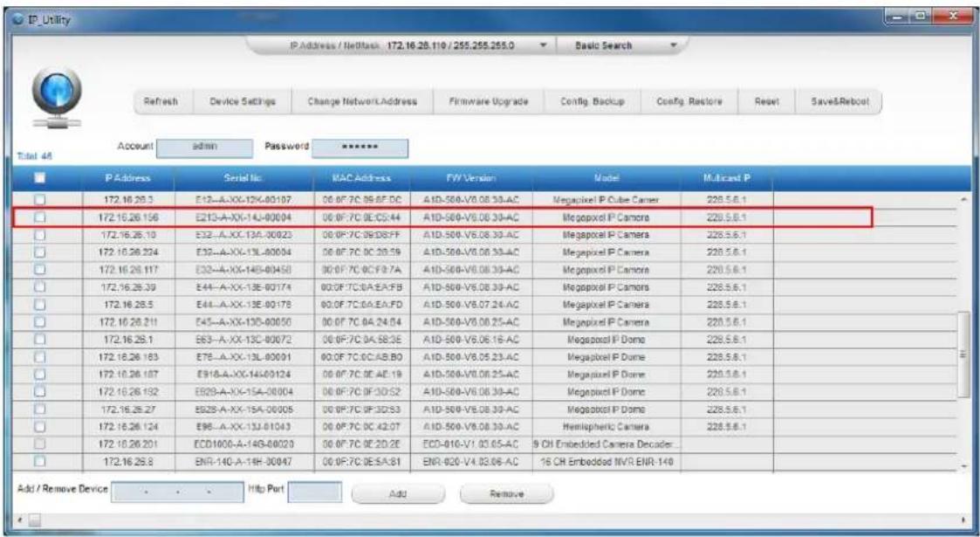Check the box for E12--A-XX-12K-00107 row
Screen dimensions: 980x537
click(x=40, y=200)
